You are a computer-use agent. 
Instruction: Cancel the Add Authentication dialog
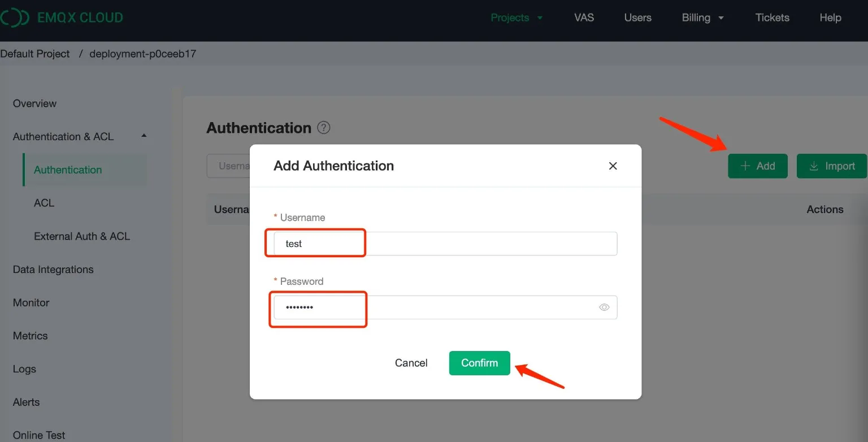[411, 363]
